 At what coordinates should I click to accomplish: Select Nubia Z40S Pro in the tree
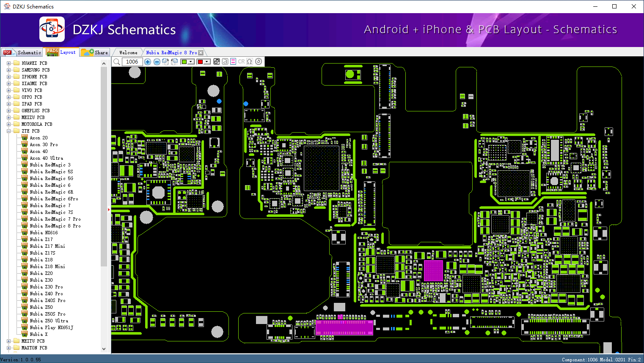point(47,300)
